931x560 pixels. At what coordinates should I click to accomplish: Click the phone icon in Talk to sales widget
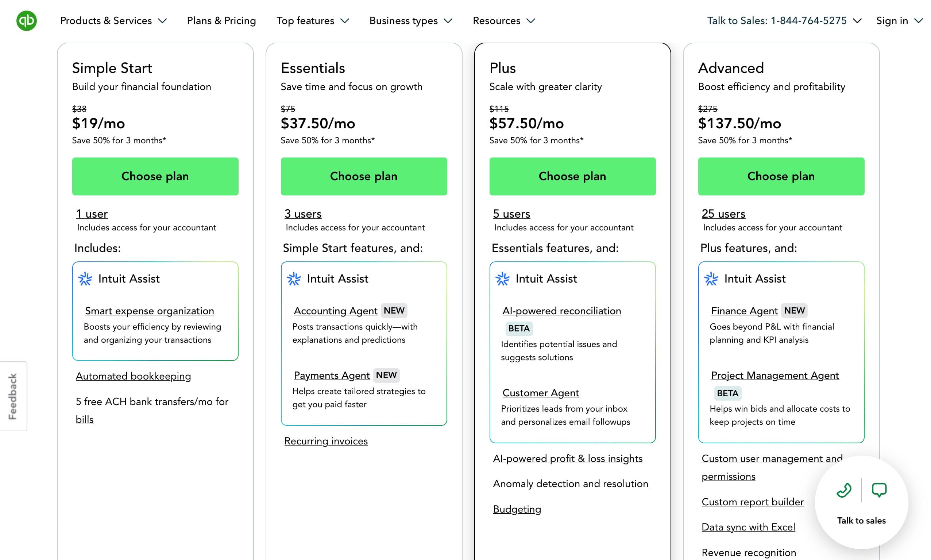click(844, 490)
